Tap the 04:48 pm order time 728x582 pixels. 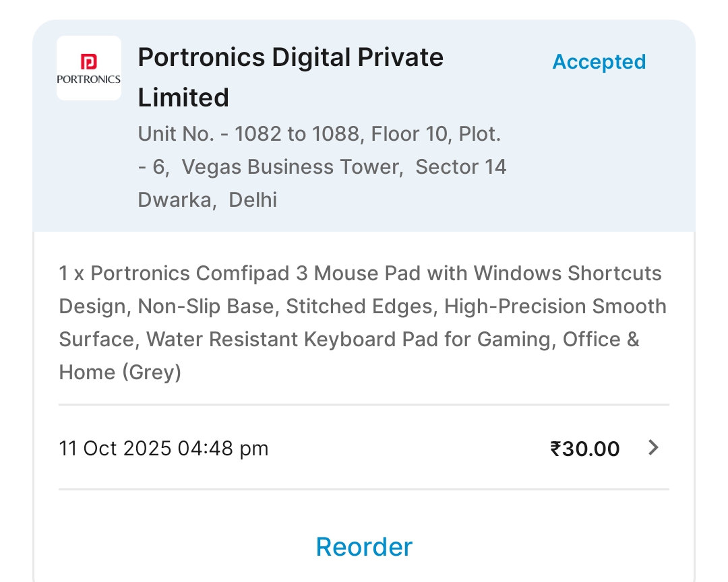click(x=222, y=448)
